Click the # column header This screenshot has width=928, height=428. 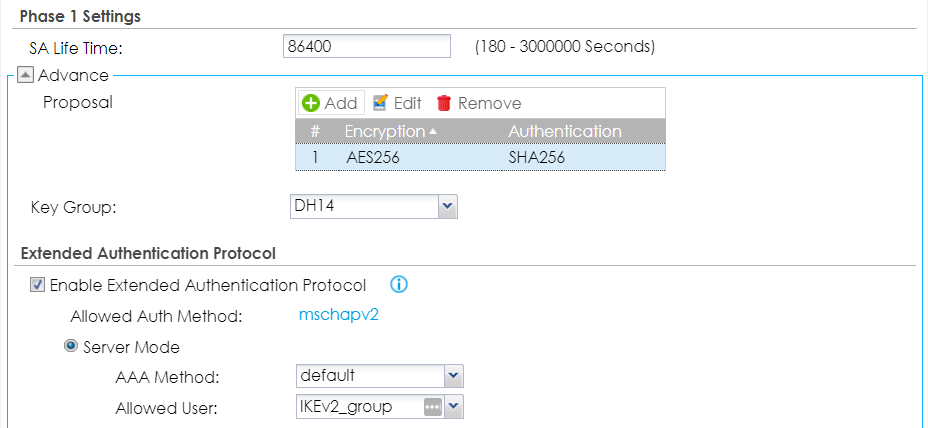(315, 131)
